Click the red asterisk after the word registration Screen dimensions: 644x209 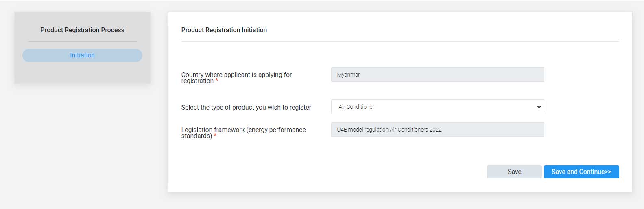217,81
